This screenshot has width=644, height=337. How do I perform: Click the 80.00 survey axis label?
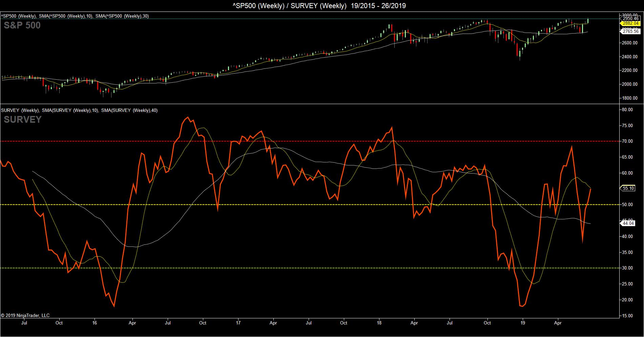coord(628,110)
